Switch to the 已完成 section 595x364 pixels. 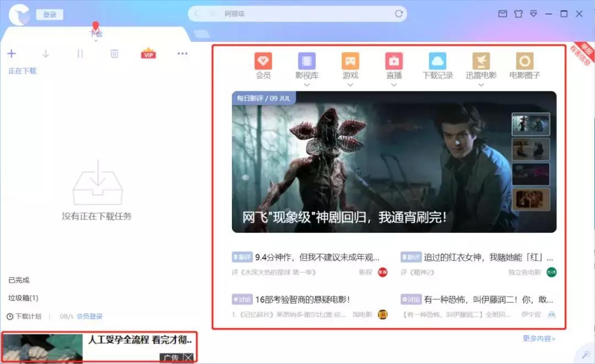coord(20,279)
